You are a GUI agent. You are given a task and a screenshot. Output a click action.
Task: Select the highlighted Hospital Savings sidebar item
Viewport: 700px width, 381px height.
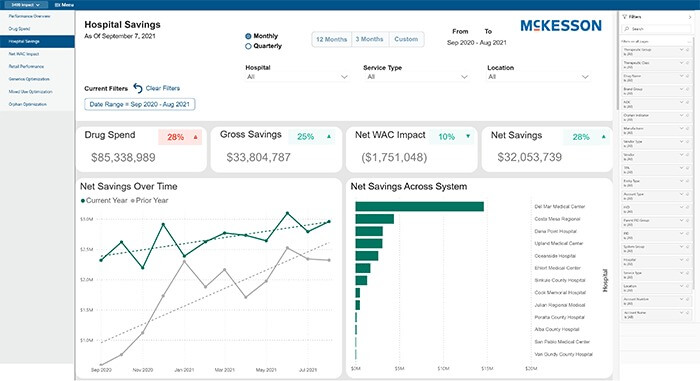pos(37,41)
